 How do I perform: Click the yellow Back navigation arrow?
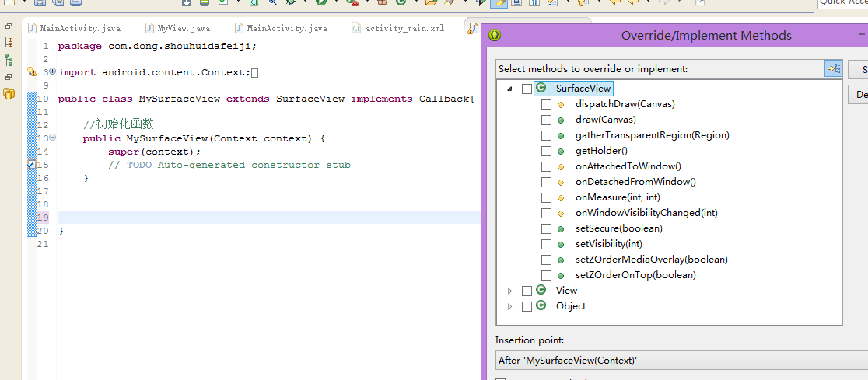click(633, 2)
